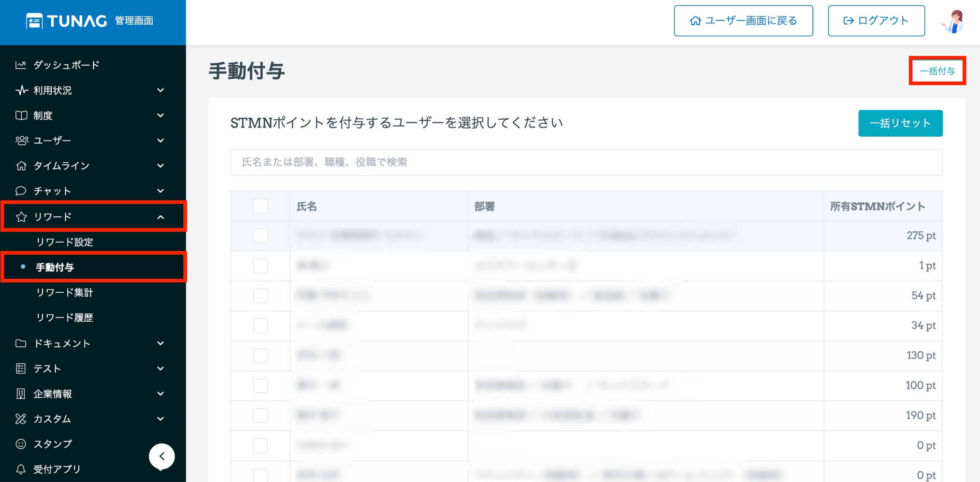Viewport: 980px width, 482px height.
Task: Open リワード集計 submenu item
Action: click(65, 292)
